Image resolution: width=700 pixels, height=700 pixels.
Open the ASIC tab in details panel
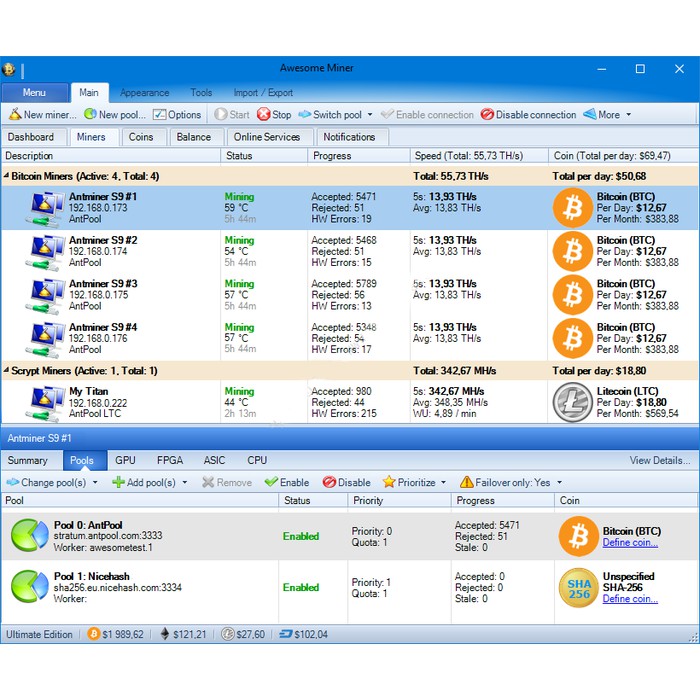click(x=214, y=460)
